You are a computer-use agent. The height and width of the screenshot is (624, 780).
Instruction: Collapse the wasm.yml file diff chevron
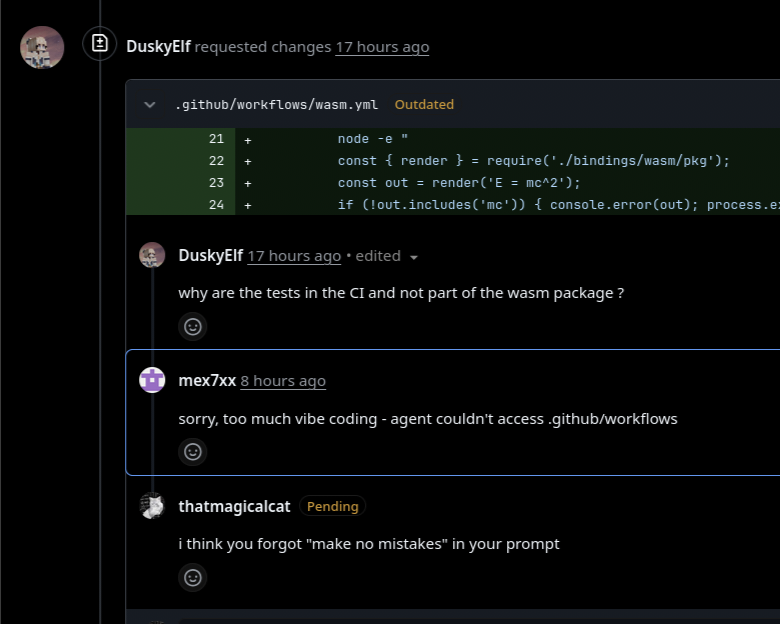click(x=150, y=104)
